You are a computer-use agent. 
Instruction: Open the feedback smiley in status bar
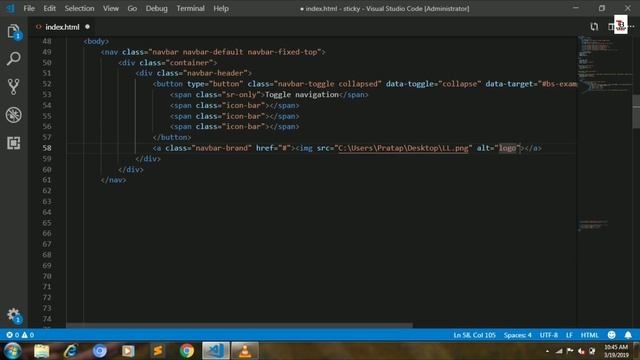(x=611, y=335)
